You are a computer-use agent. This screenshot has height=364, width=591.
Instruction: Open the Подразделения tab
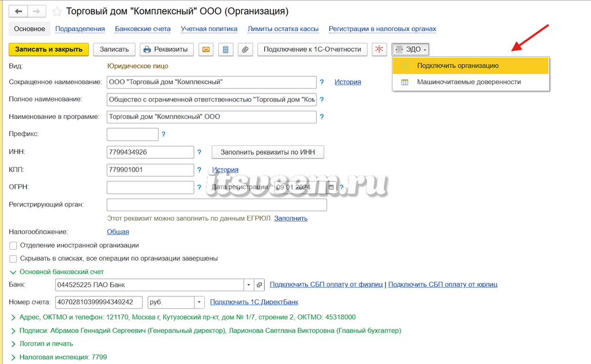pyautogui.click(x=80, y=29)
